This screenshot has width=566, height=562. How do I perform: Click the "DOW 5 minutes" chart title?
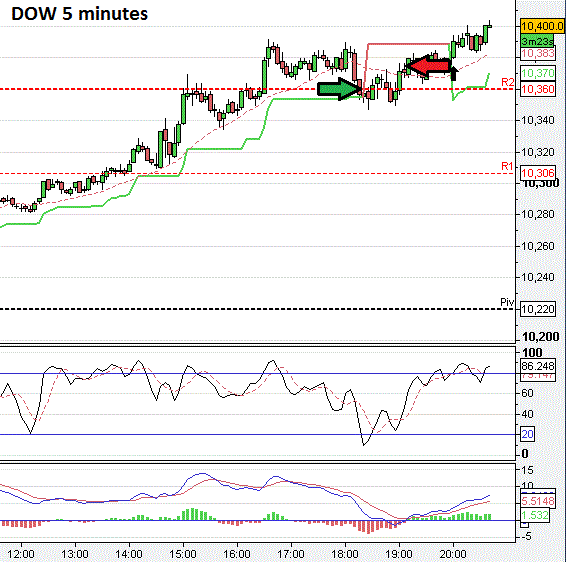click(79, 14)
